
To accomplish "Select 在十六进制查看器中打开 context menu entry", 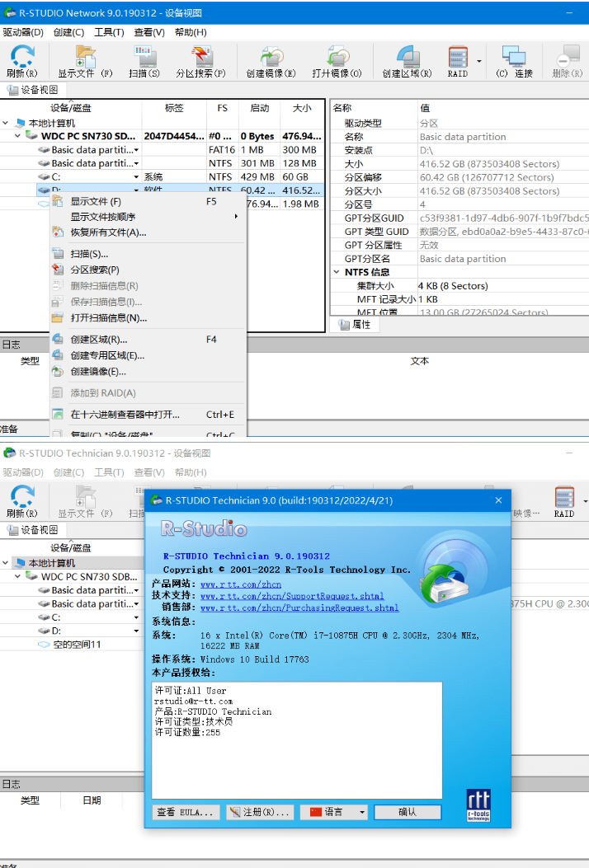I will 125,415.
